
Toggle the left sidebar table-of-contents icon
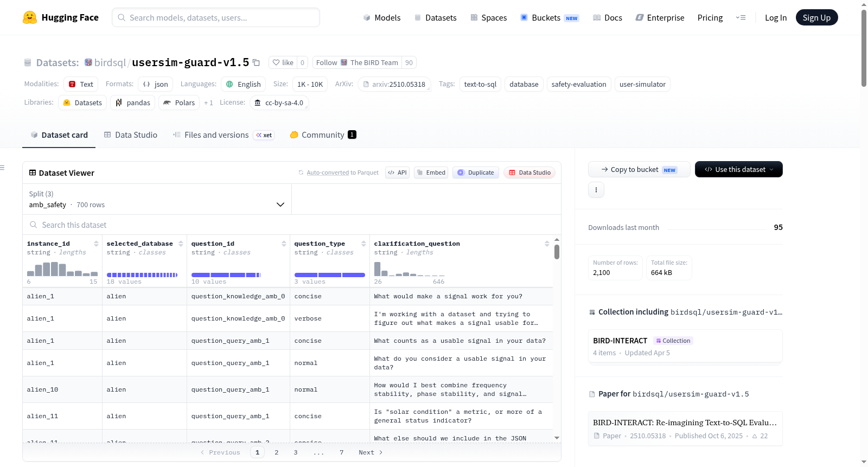[x=3, y=168]
